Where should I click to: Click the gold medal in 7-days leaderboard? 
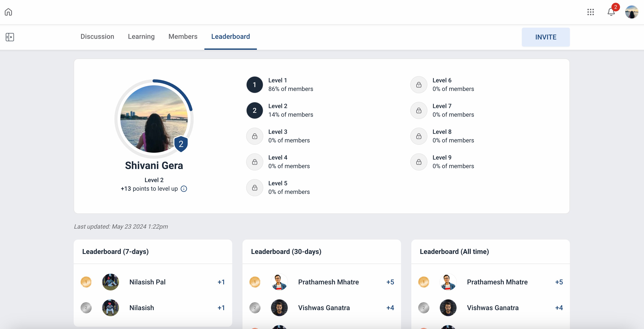pyautogui.click(x=86, y=282)
